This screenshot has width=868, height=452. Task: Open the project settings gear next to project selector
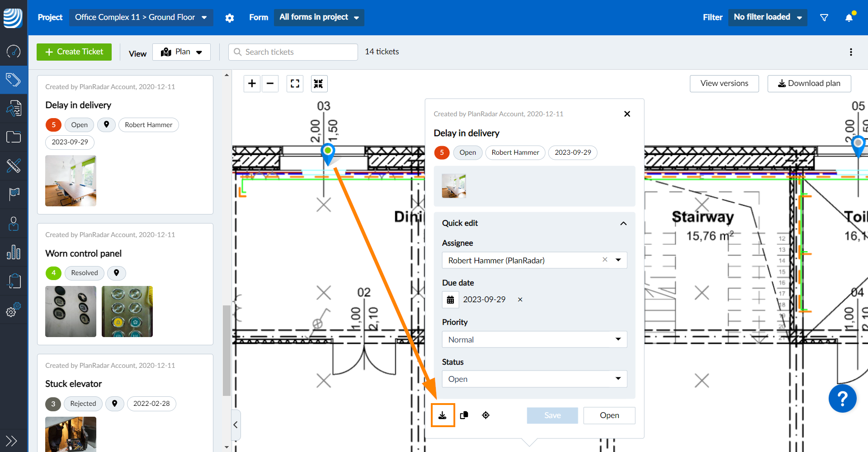pos(230,17)
